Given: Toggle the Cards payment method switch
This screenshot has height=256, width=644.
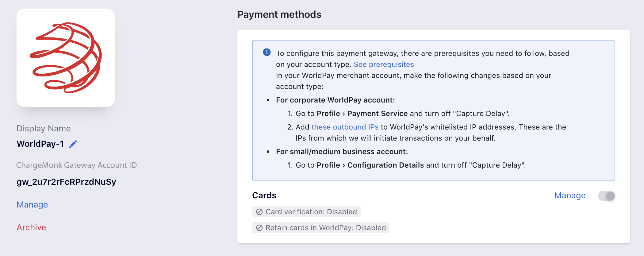Looking at the screenshot, I should pyautogui.click(x=607, y=196).
